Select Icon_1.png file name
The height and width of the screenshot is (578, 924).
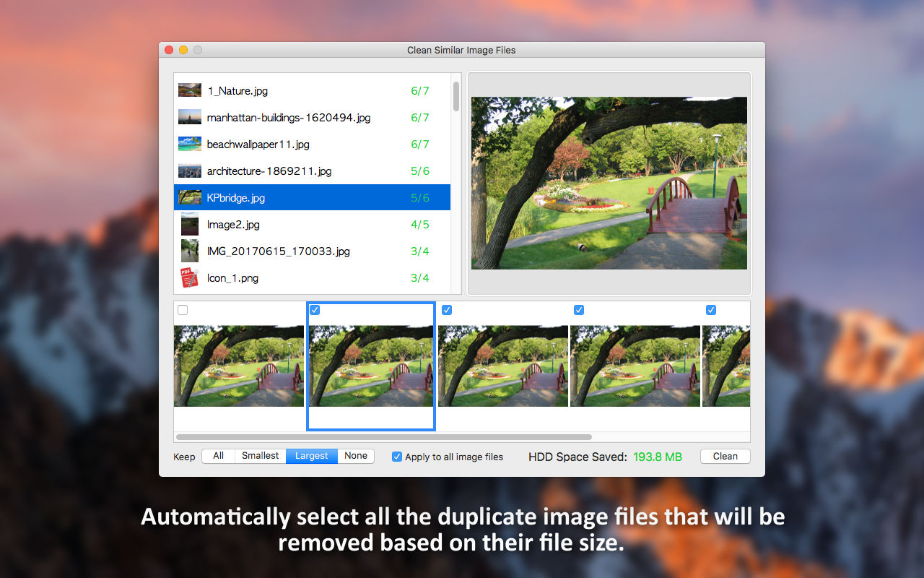(x=232, y=278)
